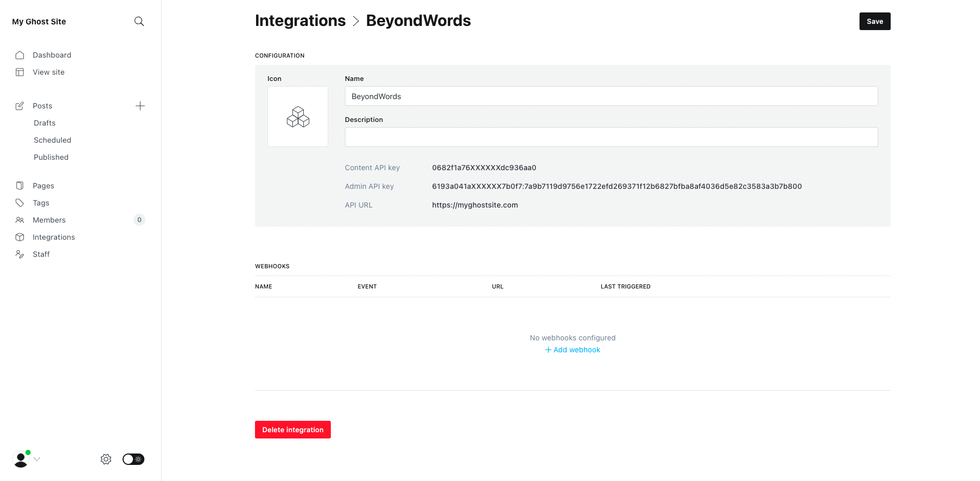Click the Add webhook link
The image size is (980, 481).
point(573,350)
